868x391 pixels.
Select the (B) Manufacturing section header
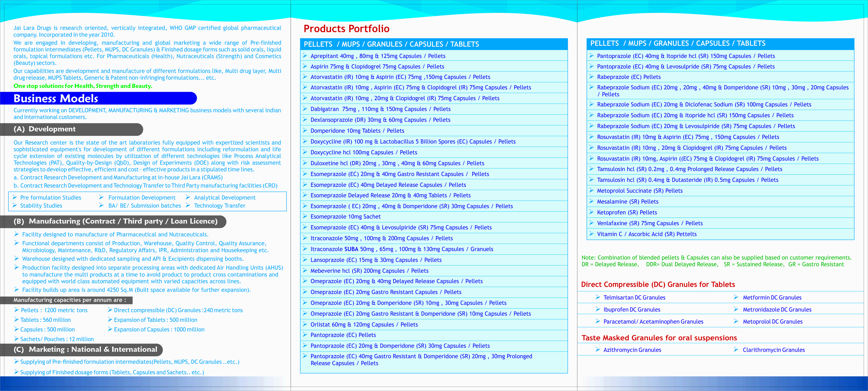[x=113, y=221]
